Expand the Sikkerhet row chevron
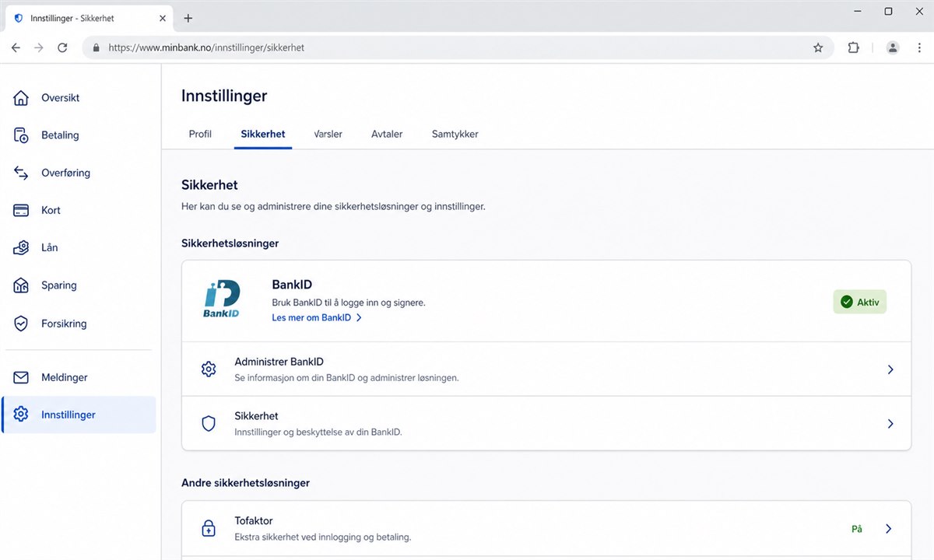This screenshot has width=934, height=560. pyautogui.click(x=890, y=424)
